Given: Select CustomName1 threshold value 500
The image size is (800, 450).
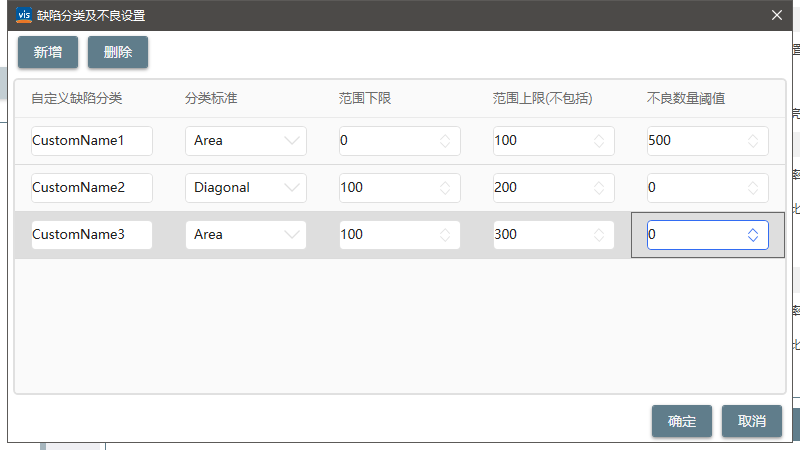Looking at the screenshot, I should tap(660, 140).
